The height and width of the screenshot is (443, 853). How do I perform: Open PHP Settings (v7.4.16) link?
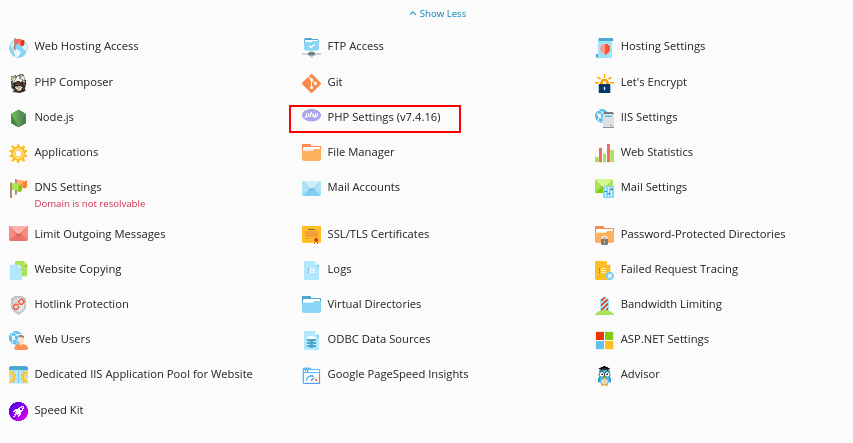382,117
